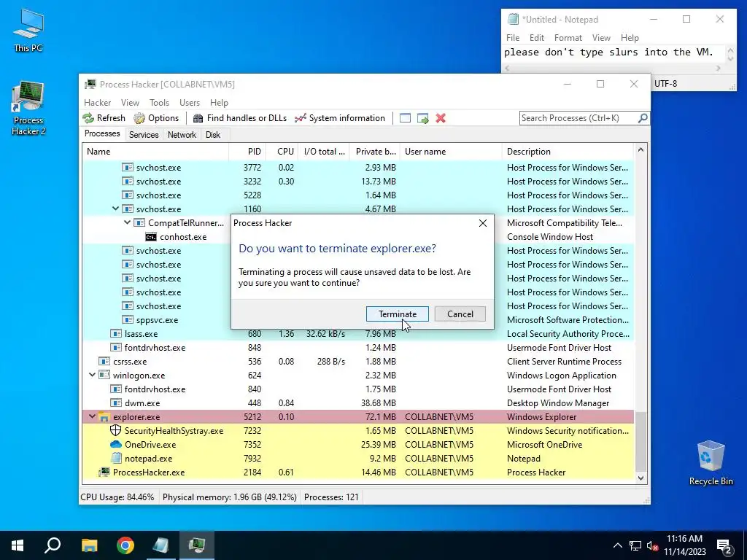The width and height of the screenshot is (747, 560).
Task: Open the Hacker menu
Action: [97, 102]
